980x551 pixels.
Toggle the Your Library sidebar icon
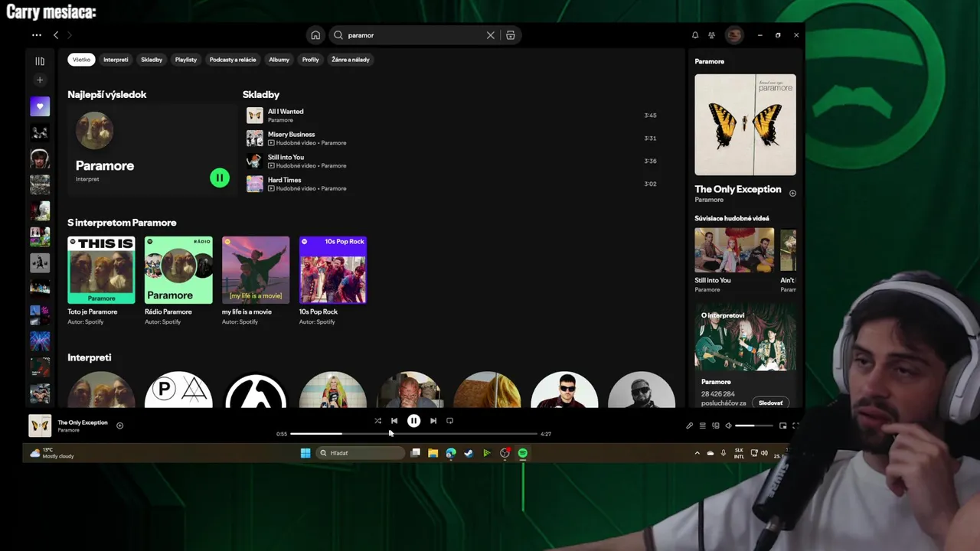[x=40, y=61]
